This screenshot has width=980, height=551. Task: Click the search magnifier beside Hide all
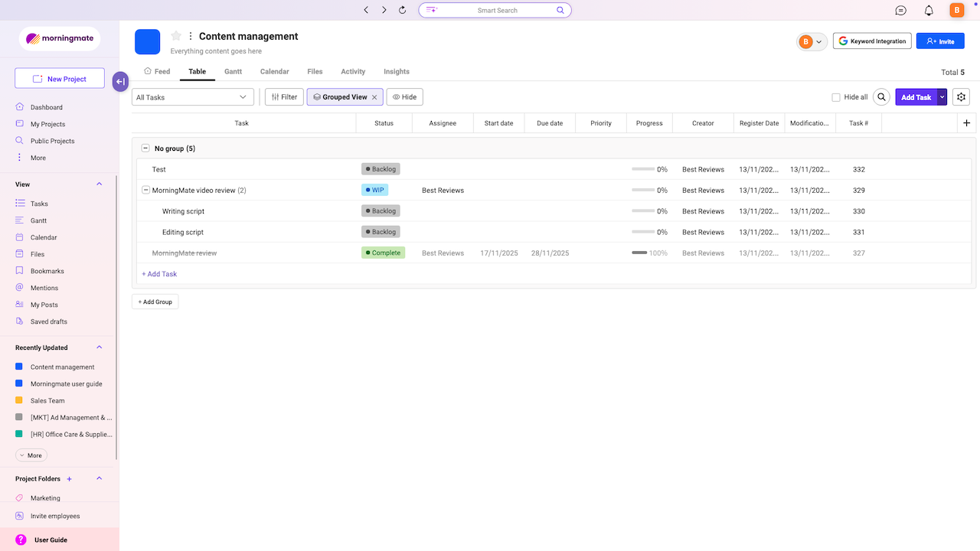(x=882, y=97)
